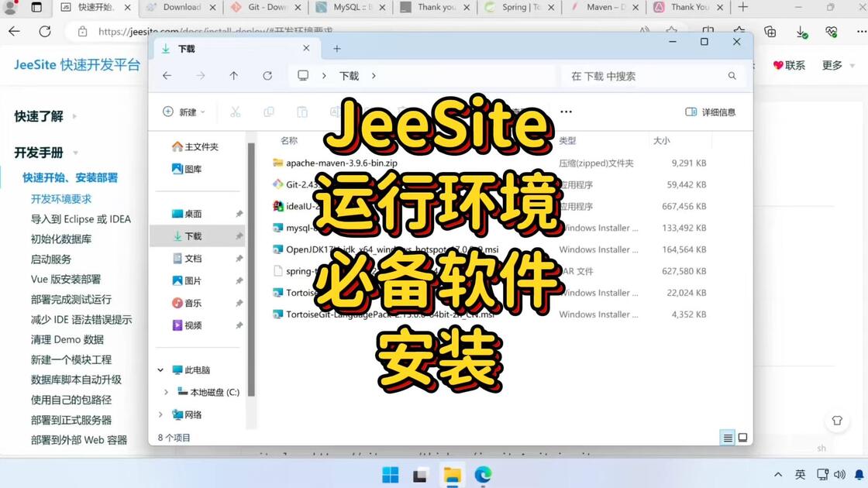Sort the file list by the 大小 column header
Screen dimensions: 868x488
click(x=662, y=140)
